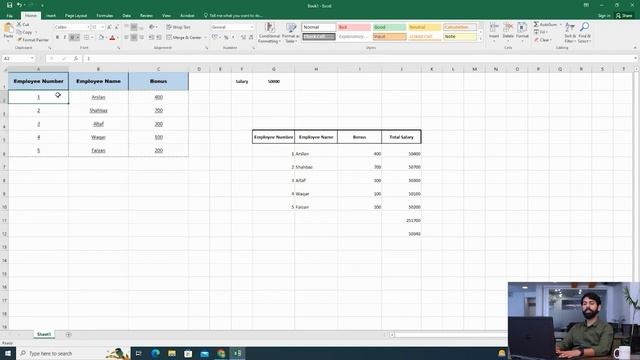This screenshot has height=360, width=640.
Task: Apply the Bad red cell style
Action: [354, 27]
